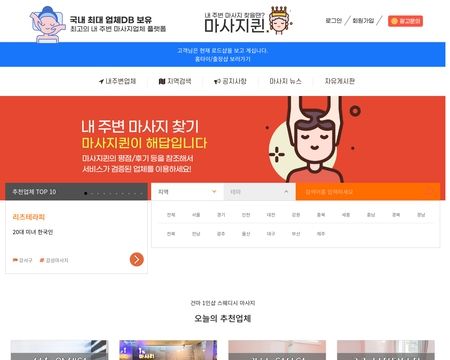Select 부산 region option
This screenshot has width=450, height=360.
[x=296, y=234]
